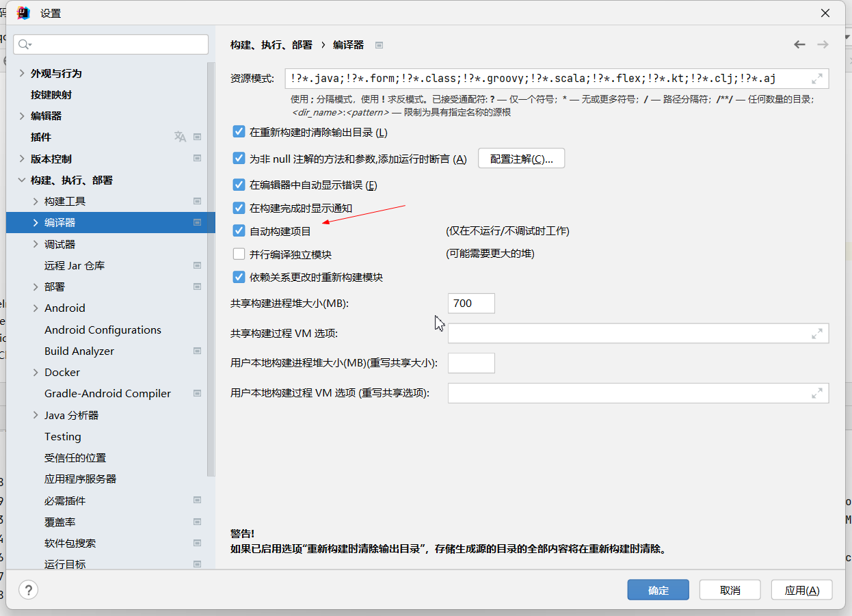The height and width of the screenshot is (616, 852).
Task: Click the icon next to the 编译器 breadcrumb
Action: [x=379, y=45]
